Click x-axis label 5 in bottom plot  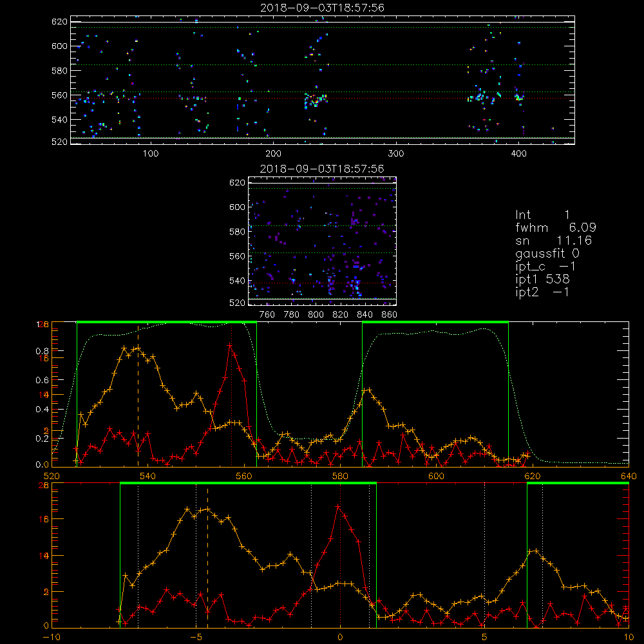tap(484, 637)
